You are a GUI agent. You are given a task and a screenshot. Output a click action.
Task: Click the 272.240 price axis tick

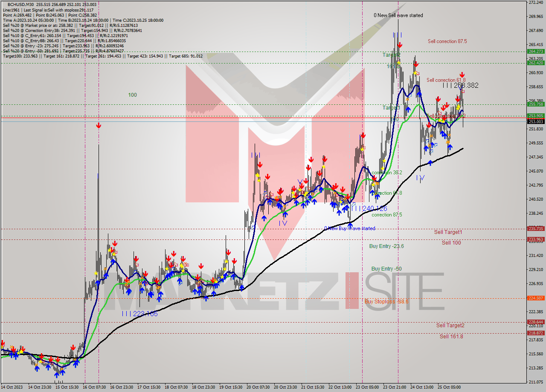[536, 3]
